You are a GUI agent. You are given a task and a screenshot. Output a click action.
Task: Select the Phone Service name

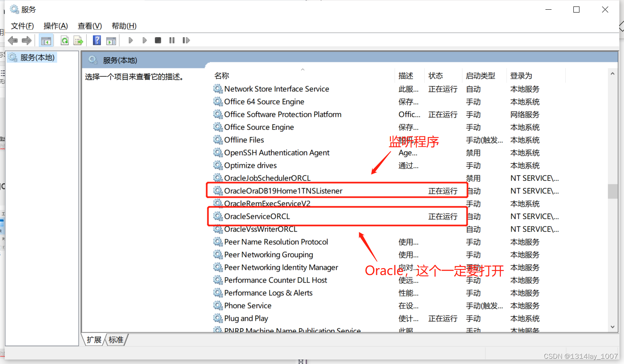click(x=247, y=305)
